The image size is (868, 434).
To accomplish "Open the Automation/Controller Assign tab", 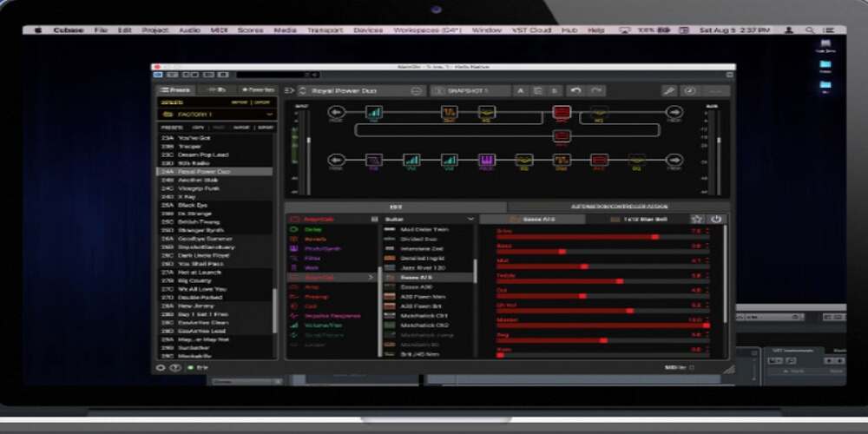I will click(618, 207).
